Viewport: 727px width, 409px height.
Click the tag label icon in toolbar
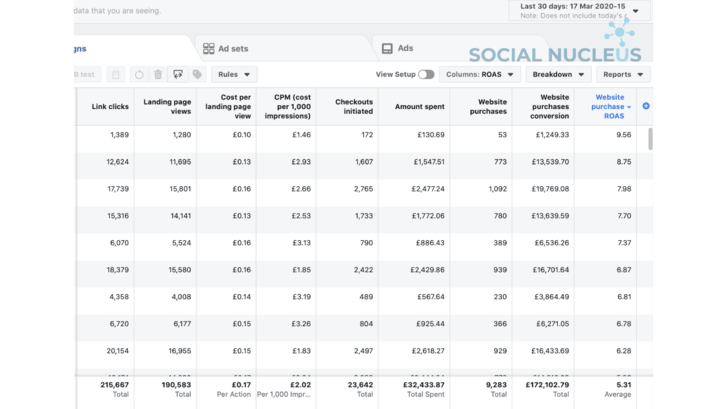tap(197, 74)
